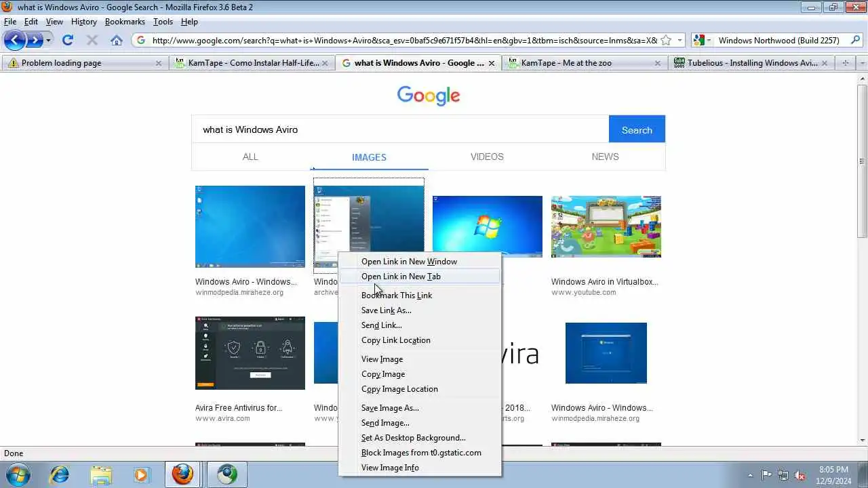
Task: Select View Image Info
Action: click(419, 468)
